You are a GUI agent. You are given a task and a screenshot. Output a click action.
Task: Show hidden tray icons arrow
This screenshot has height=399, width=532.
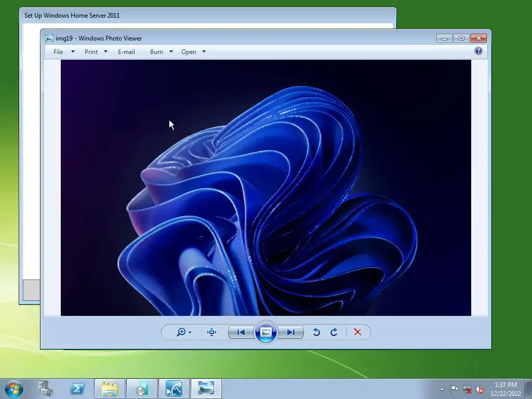(442, 389)
